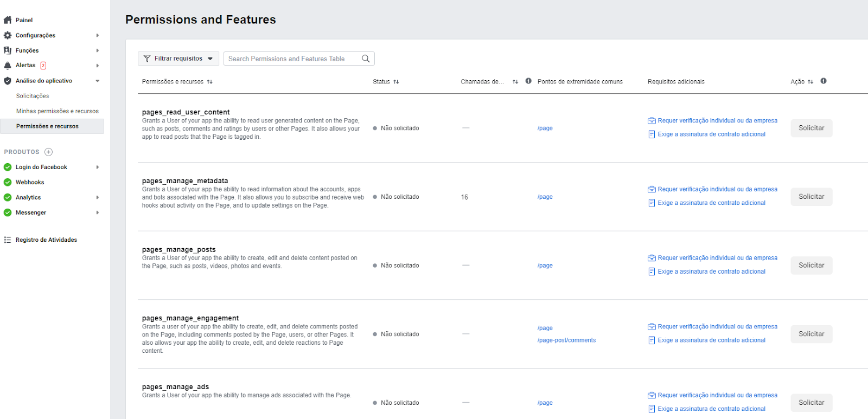Click the Painel home icon
This screenshot has height=419, width=868.
click(8, 20)
